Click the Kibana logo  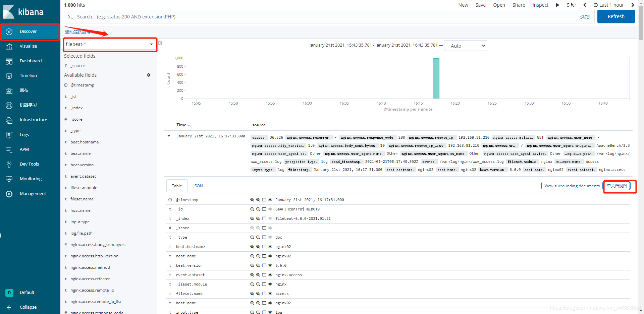pos(23,12)
